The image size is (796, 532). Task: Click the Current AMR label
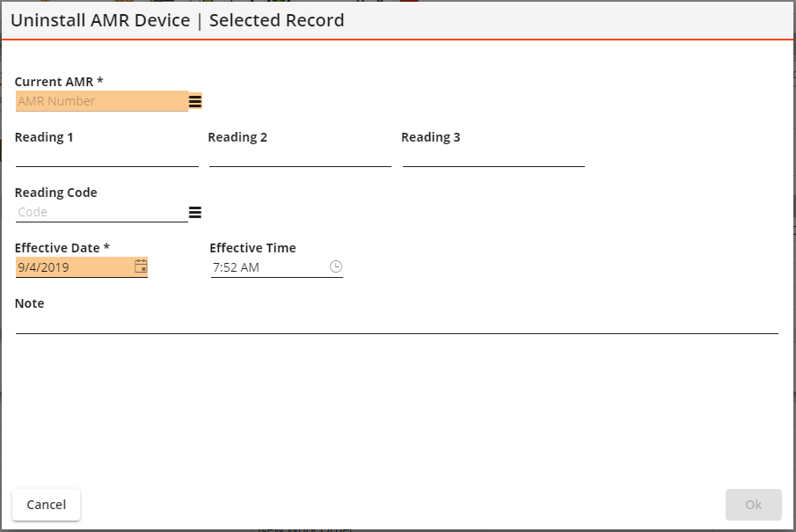tap(59, 82)
